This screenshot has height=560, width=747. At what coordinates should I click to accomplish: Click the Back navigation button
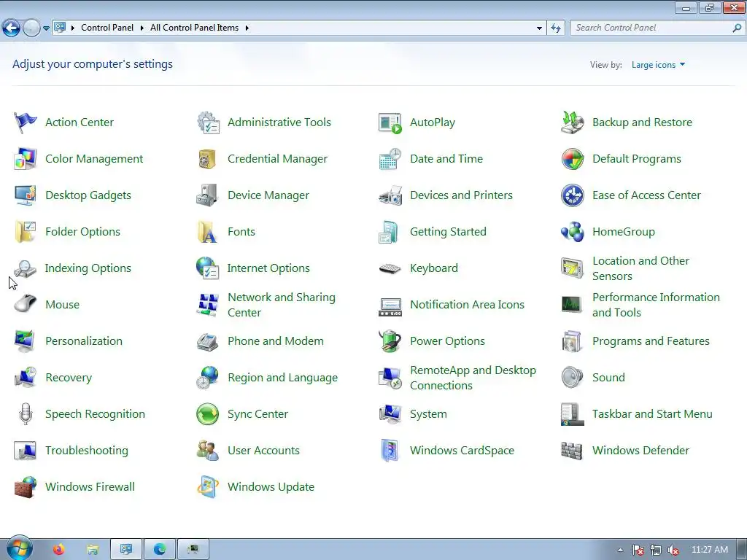coord(12,28)
